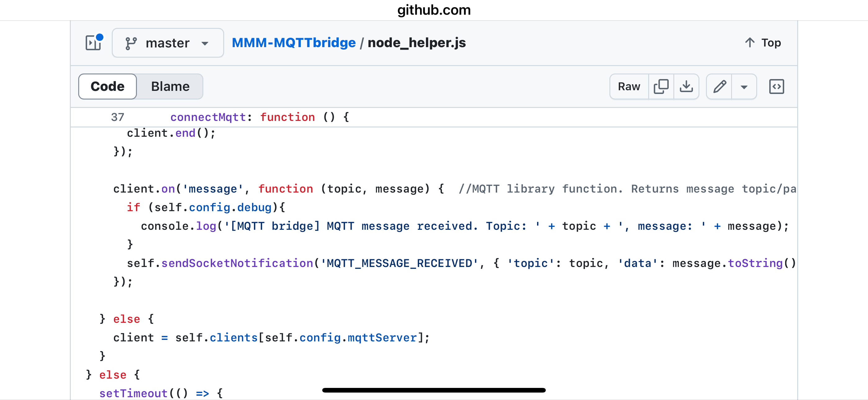
Task: Click the branch icon beside master
Action: coord(131,43)
